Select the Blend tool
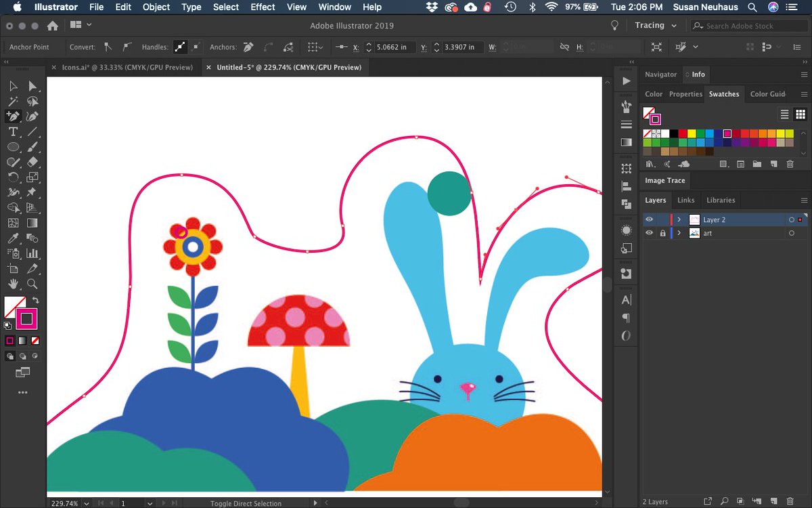The height and width of the screenshot is (508, 812). point(32,238)
